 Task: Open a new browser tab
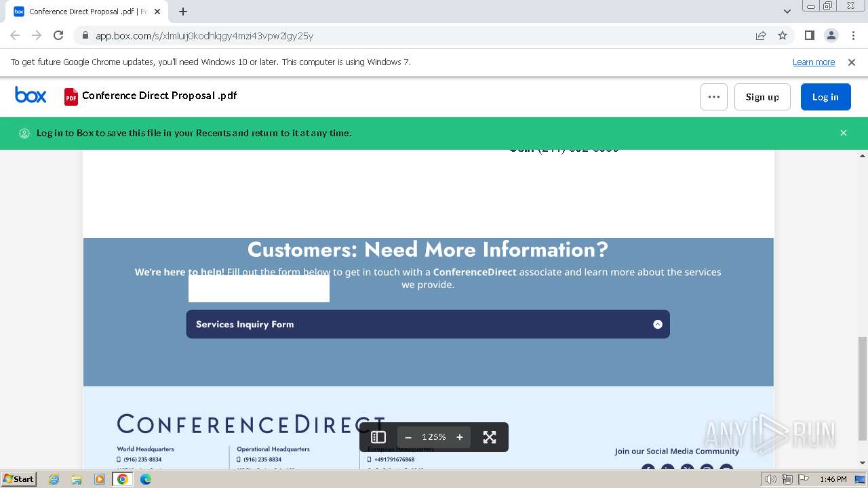click(x=183, y=12)
